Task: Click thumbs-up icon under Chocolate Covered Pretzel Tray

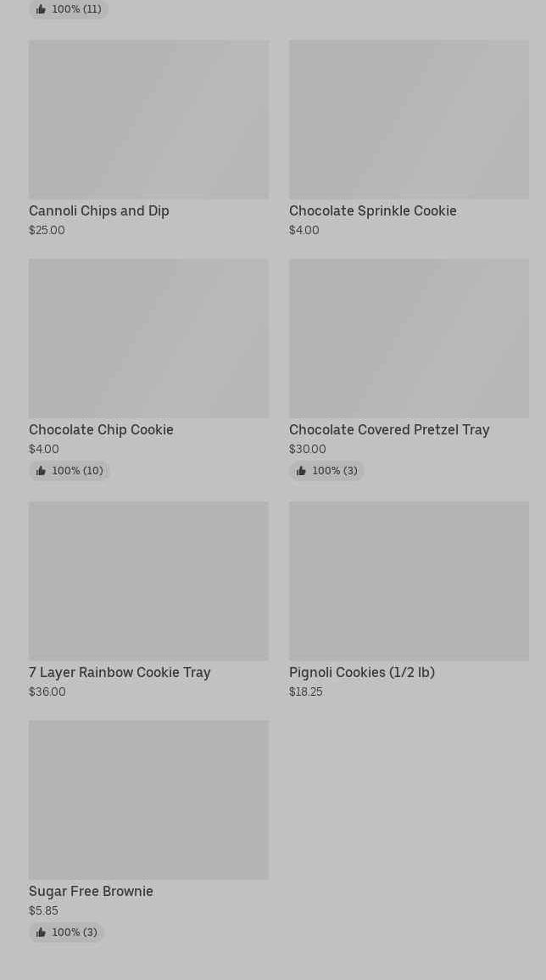Action: pos(301,471)
